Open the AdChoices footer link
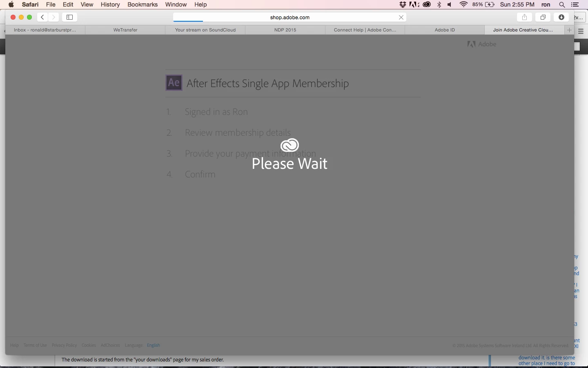 tap(110, 345)
